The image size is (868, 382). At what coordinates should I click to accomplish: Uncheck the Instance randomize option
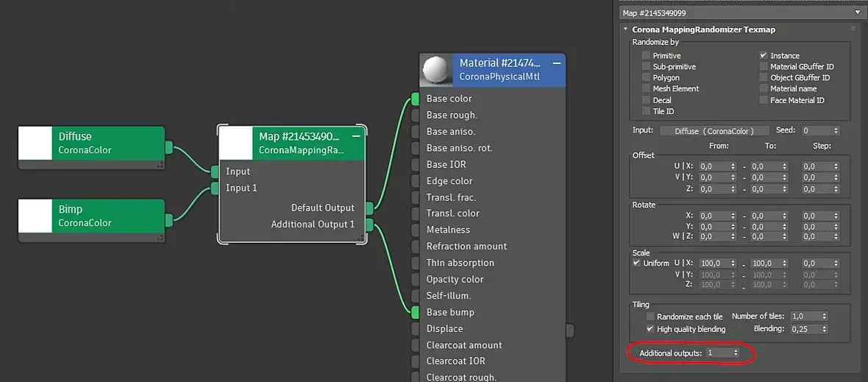764,55
